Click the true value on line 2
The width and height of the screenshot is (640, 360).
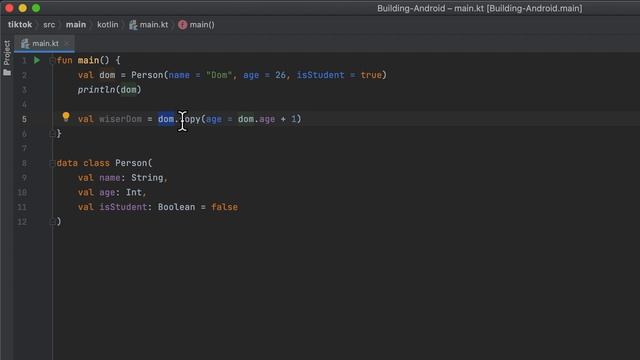click(371, 75)
